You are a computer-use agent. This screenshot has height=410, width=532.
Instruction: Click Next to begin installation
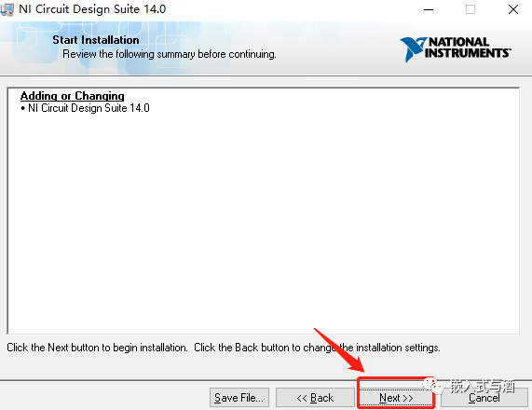(x=396, y=398)
